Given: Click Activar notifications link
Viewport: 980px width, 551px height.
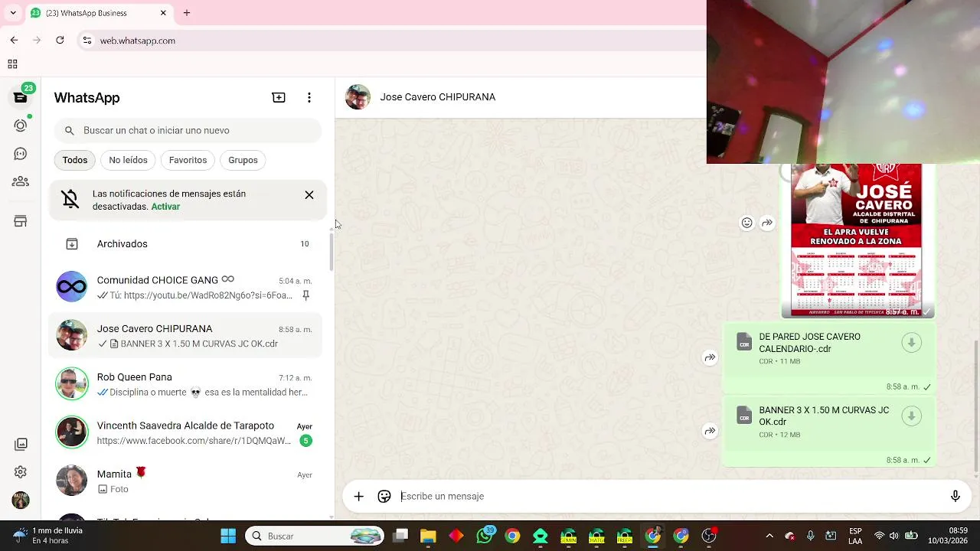Looking at the screenshot, I should click(165, 207).
